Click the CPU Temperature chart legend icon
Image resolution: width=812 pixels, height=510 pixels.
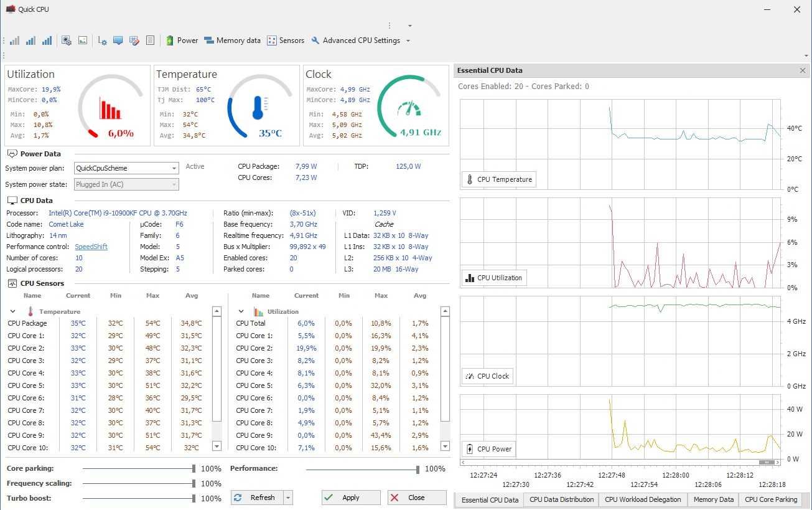point(470,179)
